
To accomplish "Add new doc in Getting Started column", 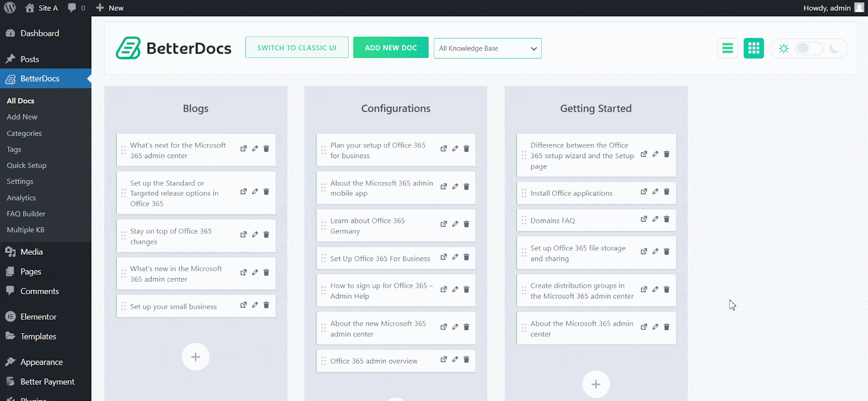I will click(x=596, y=384).
